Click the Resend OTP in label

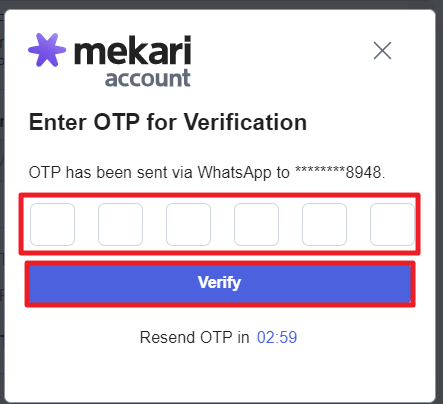tap(194, 337)
